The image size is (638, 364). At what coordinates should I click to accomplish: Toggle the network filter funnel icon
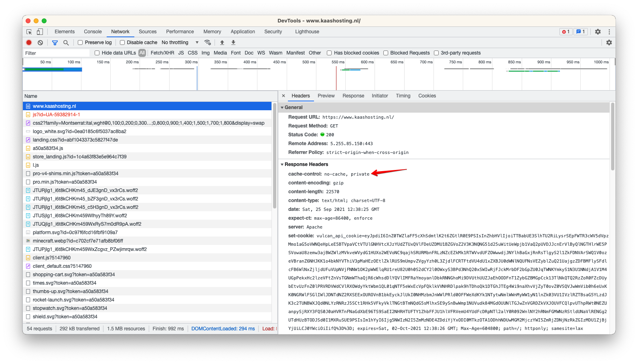point(55,42)
